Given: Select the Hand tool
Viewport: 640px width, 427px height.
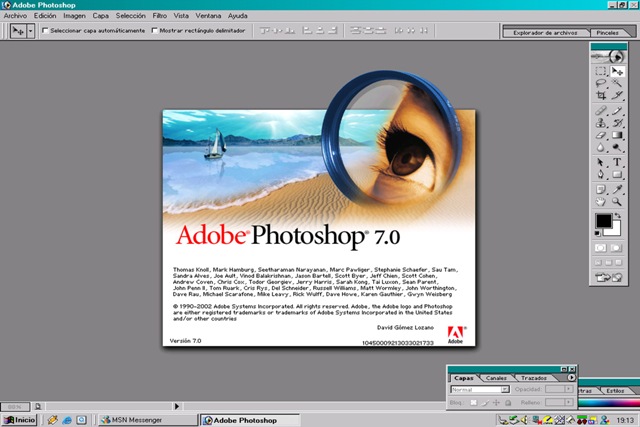Looking at the screenshot, I should pos(600,202).
